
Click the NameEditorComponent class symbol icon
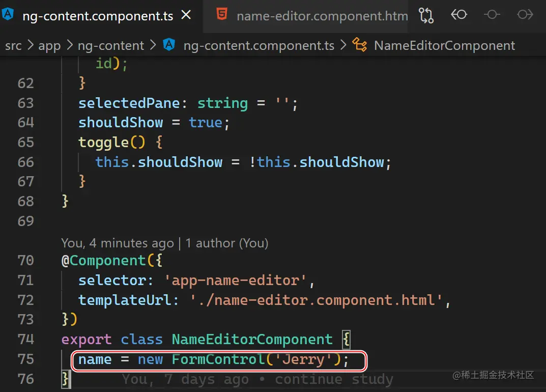point(360,45)
